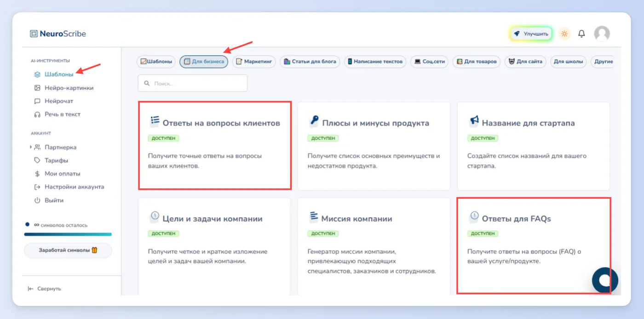Switch to Статьи для блога category
The image size is (644, 319).
310,61
